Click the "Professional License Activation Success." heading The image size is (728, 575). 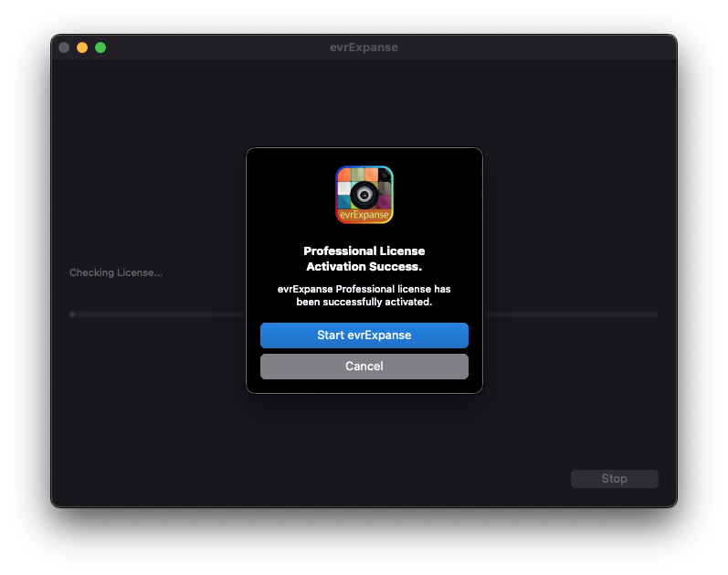click(364, 259)
